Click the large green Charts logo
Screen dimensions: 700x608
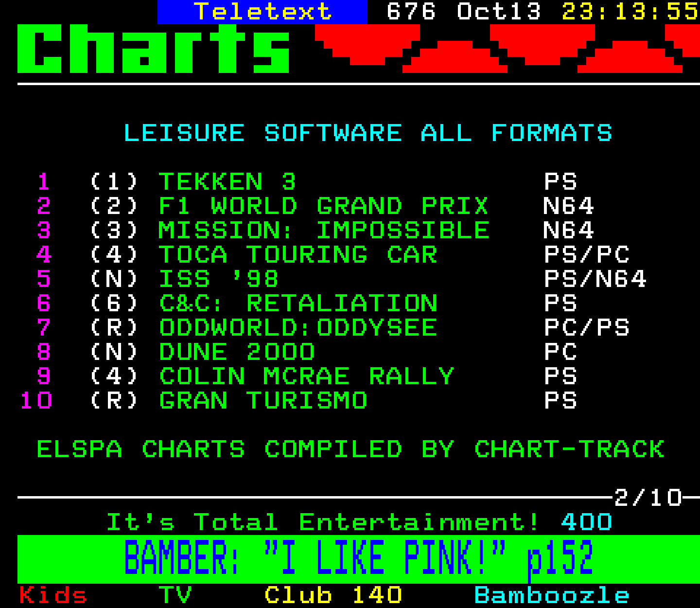[x=154, y=49]
